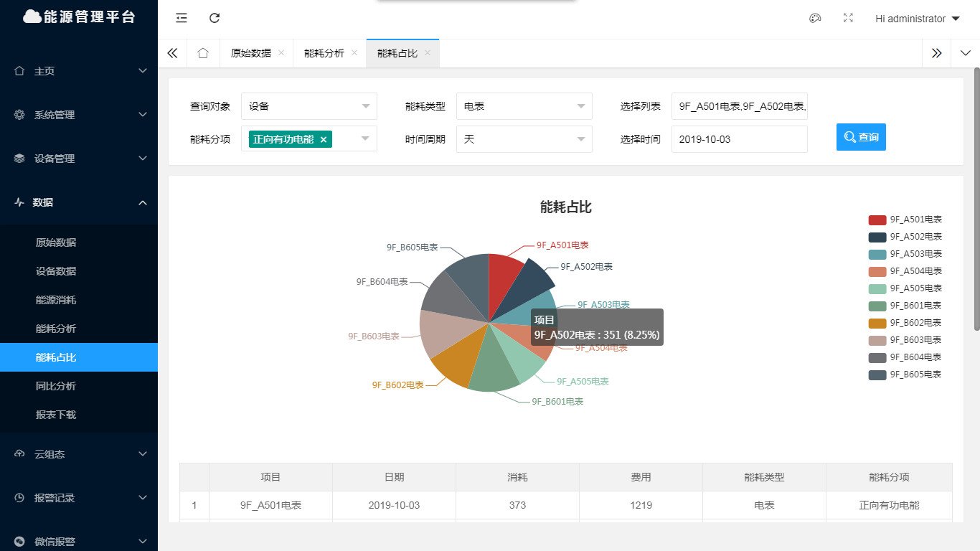This screenshot has height=551, width=980.
Task: Open the 时间周期 dropdown
Action: [524, 139]
